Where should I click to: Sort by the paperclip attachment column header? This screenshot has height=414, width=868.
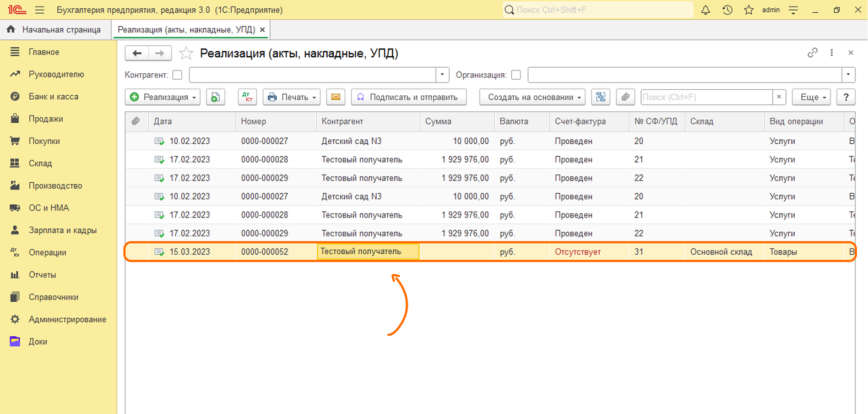point(136,121)
